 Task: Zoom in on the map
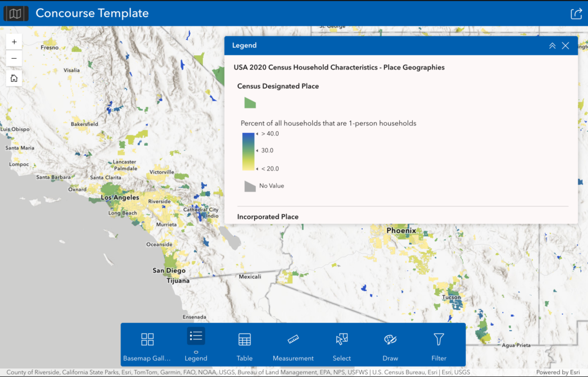[x=14, y=42]
